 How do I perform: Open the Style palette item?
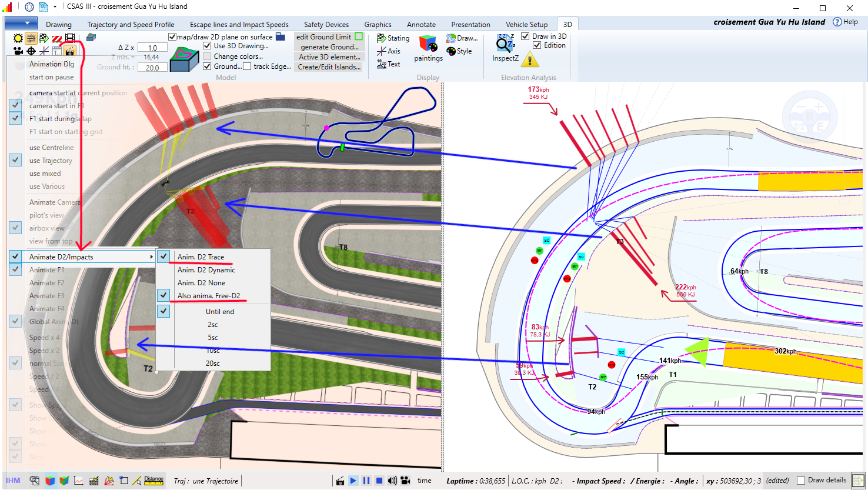click(459, 51)
